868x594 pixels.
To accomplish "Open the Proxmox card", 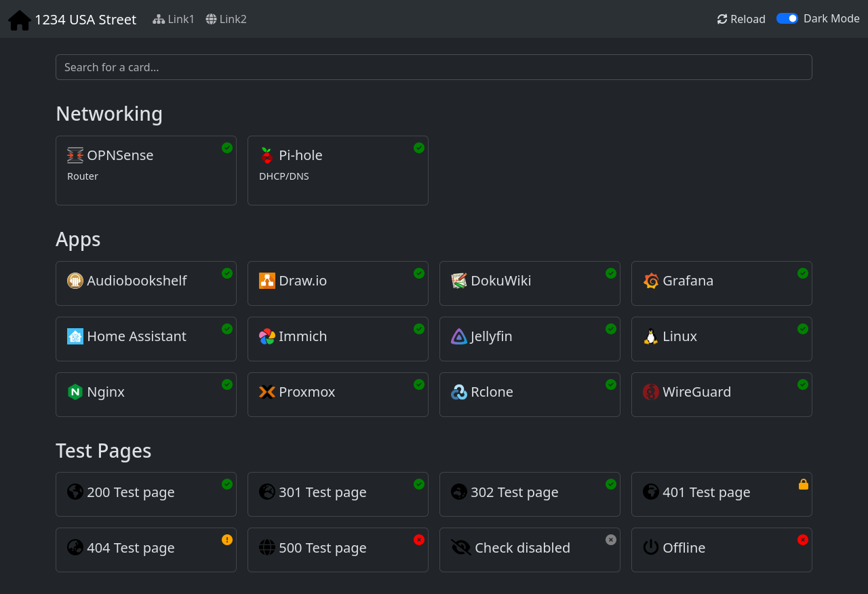I will [338, 395].
